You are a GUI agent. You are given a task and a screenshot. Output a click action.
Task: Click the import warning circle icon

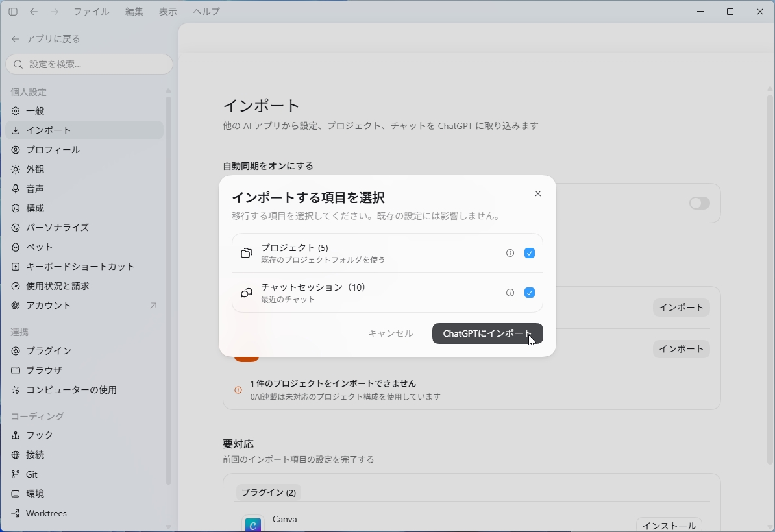pyautogui.click(x=238, y=390)
